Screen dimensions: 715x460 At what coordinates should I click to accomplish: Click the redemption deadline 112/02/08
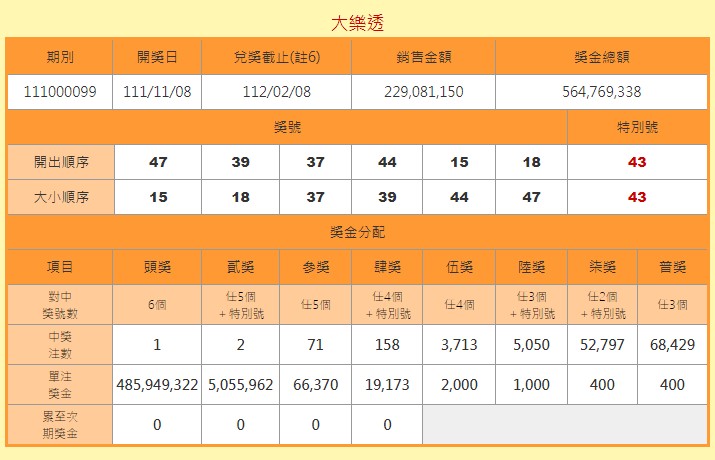tap(276, 92)
